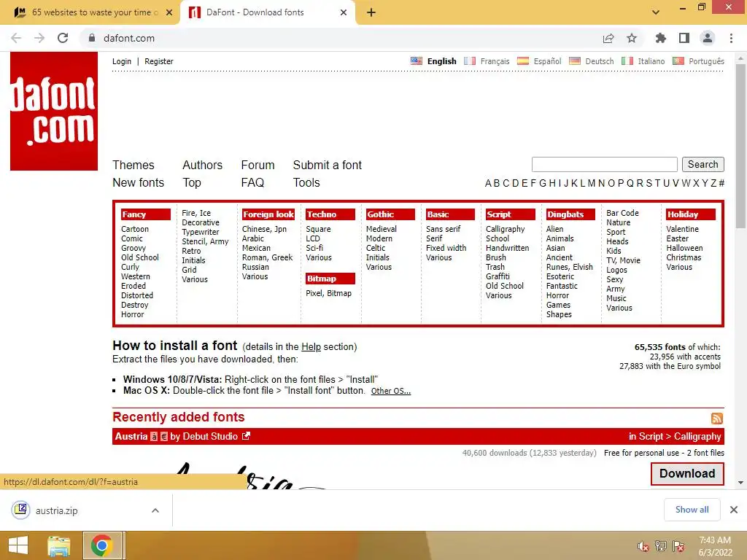747x560 pixels.
Task: Click the Other OS link
Action: click(x=391, y=391)
